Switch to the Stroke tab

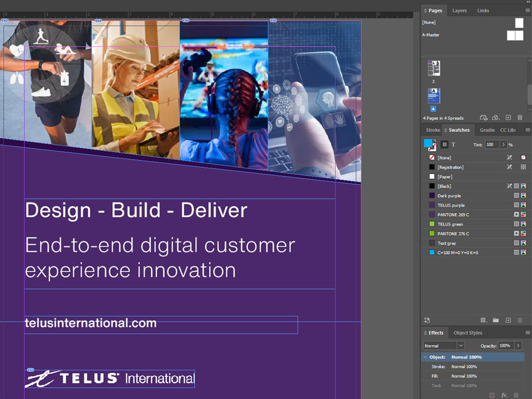433,130
